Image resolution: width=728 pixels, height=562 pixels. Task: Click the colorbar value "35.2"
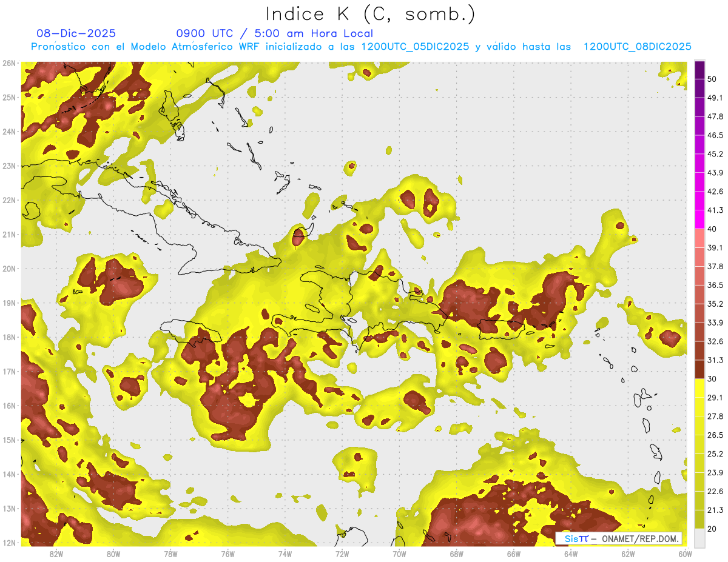pyautogui.click(x=715, y=304)
